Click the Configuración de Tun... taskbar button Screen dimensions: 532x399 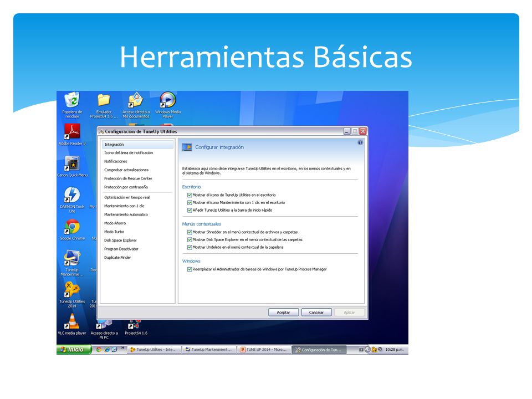coord(319,350)
